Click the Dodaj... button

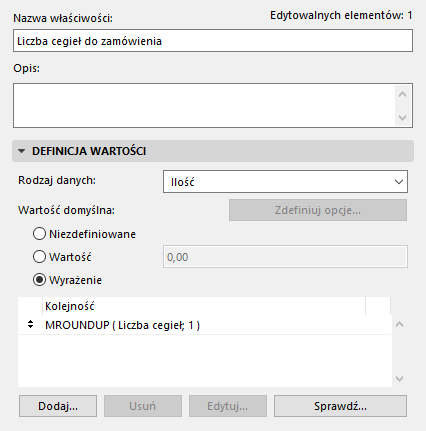coord(58,406)
